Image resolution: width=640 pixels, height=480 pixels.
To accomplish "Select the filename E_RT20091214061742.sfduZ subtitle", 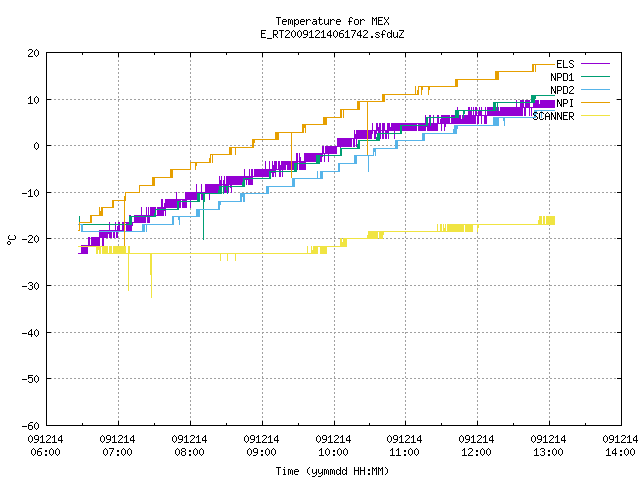I will point(332,34).
